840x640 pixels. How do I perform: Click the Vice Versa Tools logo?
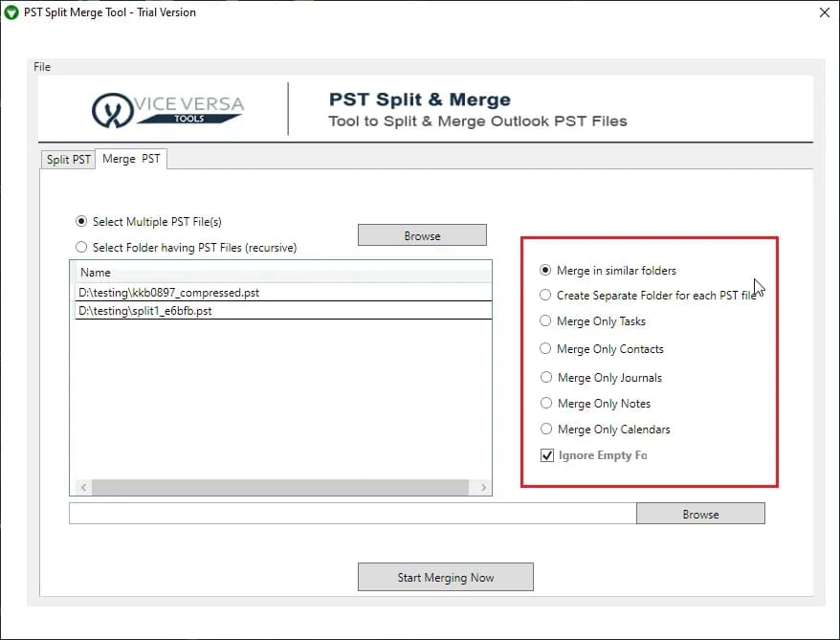[167, 110]
